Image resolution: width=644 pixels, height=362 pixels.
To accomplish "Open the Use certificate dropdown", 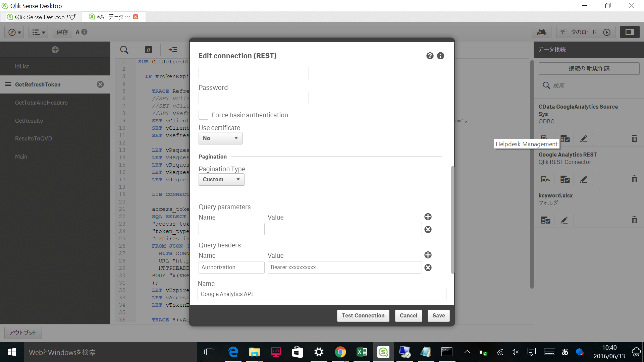I will [x=220, y=138].
